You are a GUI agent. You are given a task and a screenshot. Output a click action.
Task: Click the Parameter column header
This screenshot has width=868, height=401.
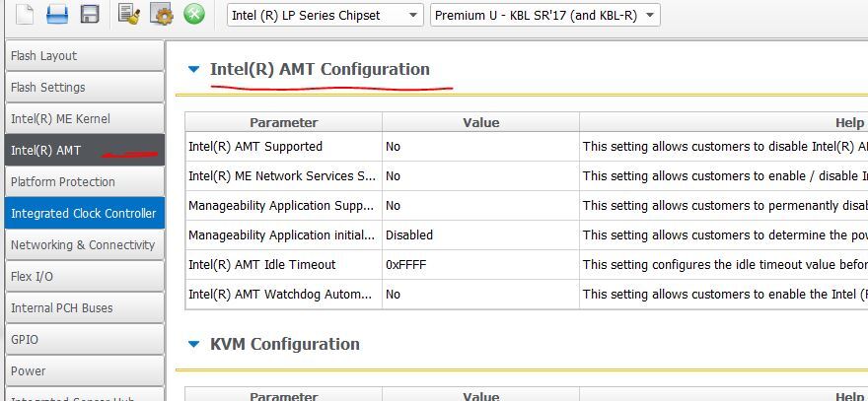pos(283,123)
